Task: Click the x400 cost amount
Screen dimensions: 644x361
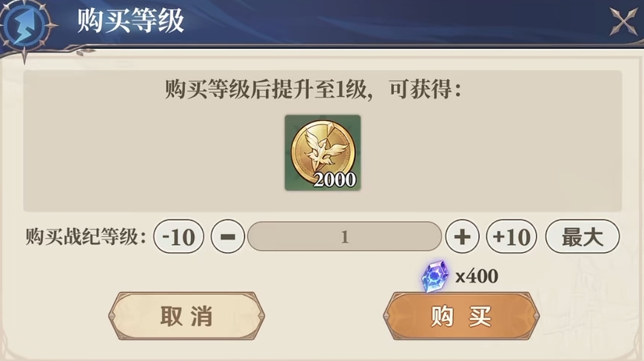Action: point(477,276)
